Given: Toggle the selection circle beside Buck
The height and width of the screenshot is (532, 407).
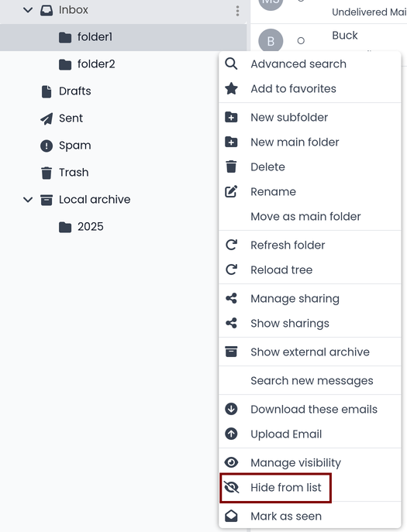Looking at the screenshot, I should point(301,41).
